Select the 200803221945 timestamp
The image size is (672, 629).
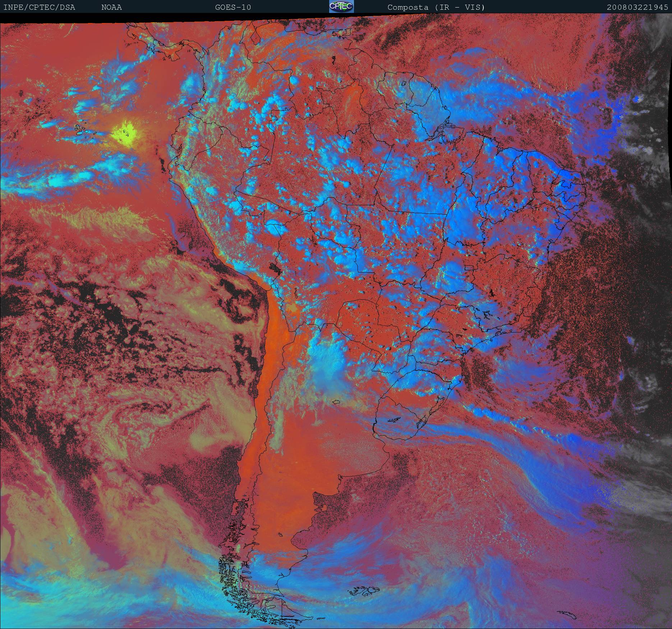[x=638, y=7]
